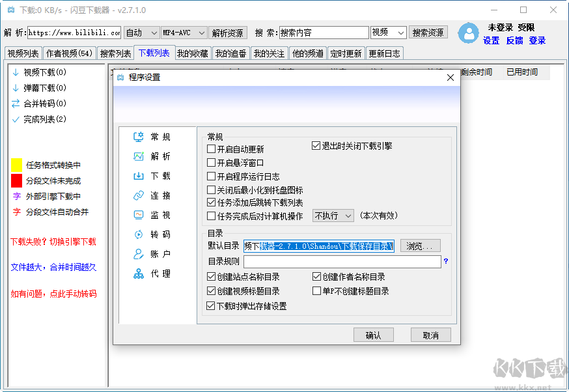Uncheck 创建站点名称目录

211,277
